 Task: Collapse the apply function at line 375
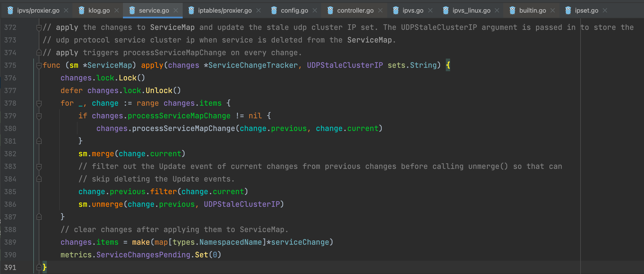pyautogui.click(x=39, y=65)
